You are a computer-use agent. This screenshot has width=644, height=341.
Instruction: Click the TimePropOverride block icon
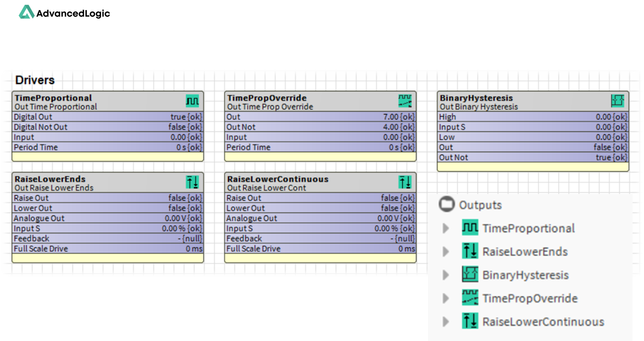click(405, 101)
